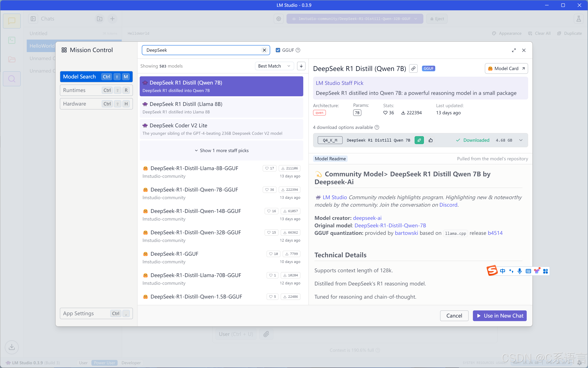Image resolution: width=588 pixels, height=368 pixels.
Task: Click Use in New Chat button
Action: tap(499, 316)
